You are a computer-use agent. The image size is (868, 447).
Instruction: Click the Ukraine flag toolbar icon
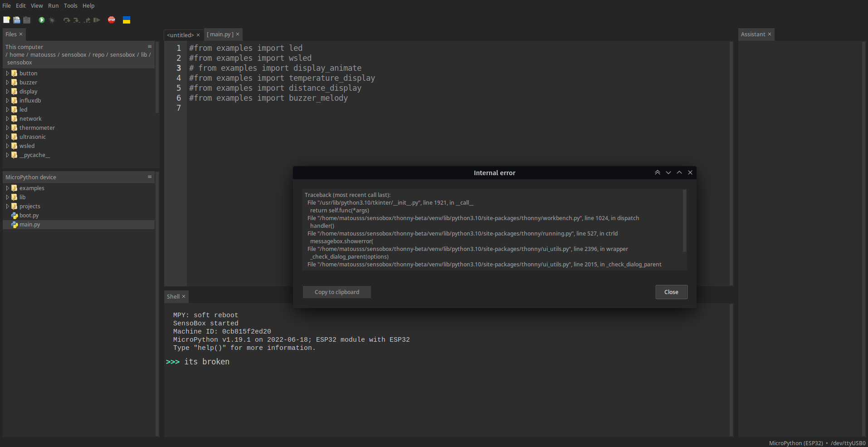click(127, 20)
